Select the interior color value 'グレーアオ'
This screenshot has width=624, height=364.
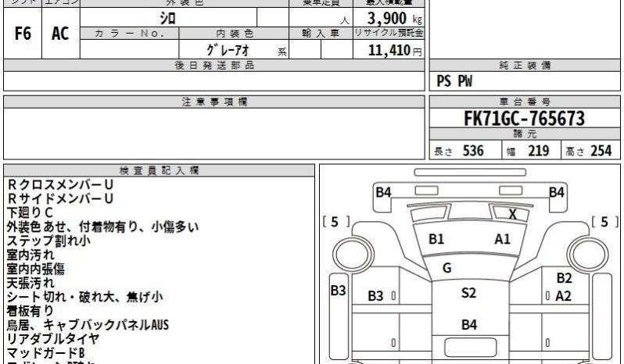pos(228,50)
